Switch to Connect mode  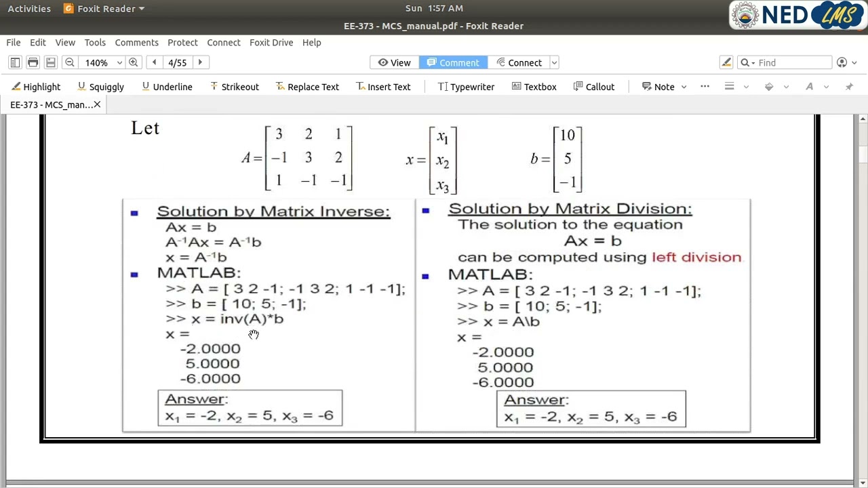point(519,62)
